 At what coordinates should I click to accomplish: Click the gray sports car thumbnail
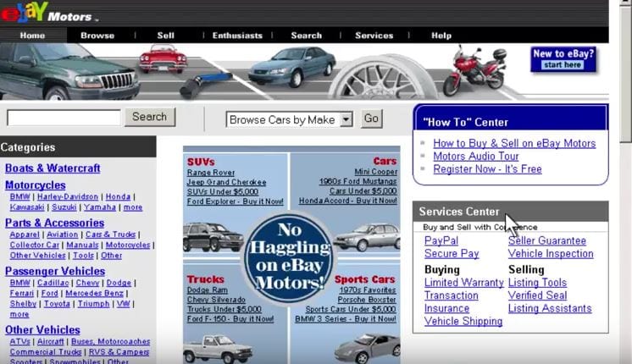tap(367, 349)
